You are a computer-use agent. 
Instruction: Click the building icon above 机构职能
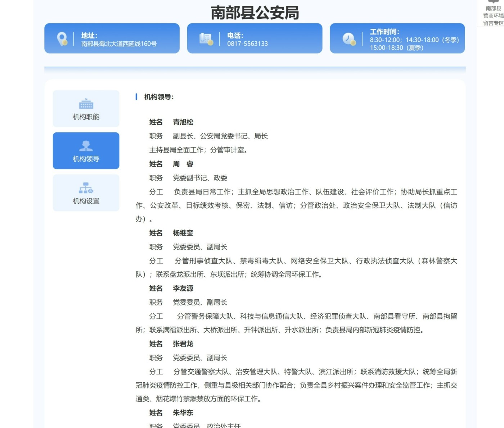pyautogui.click(x=86, y=104)
